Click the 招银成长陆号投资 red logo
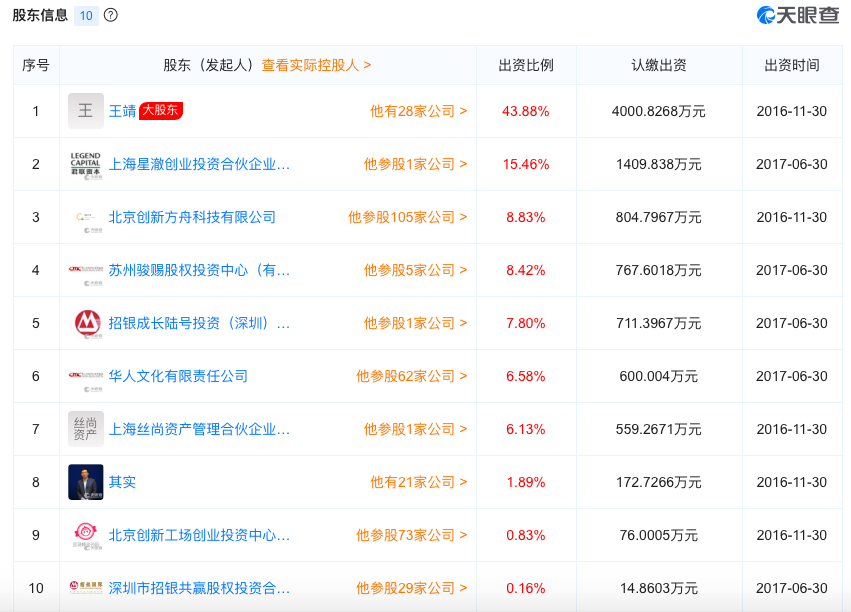851x612 pixels. tap(86, 323)
